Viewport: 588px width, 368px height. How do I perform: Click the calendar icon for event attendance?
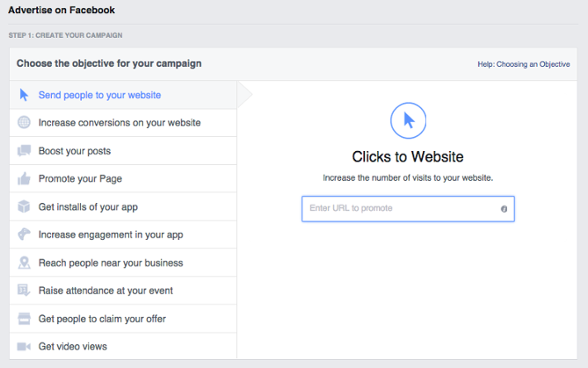coord(24,290)
